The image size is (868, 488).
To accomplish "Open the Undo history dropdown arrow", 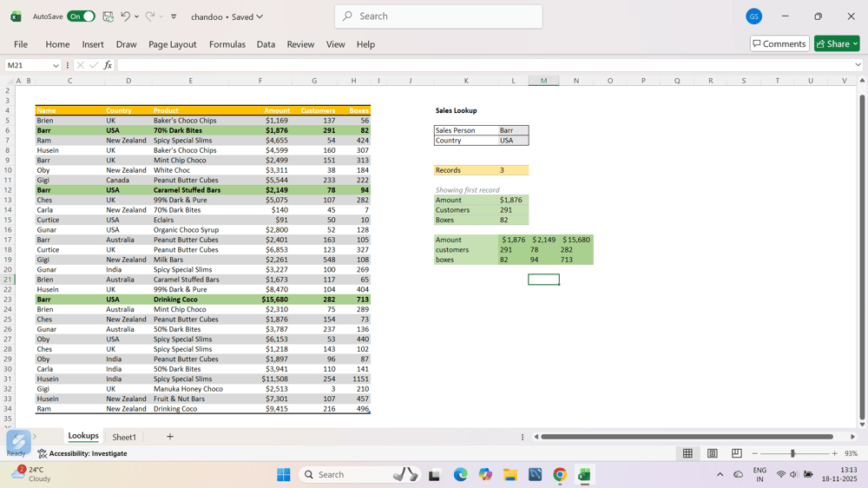I will click(137, 16).
